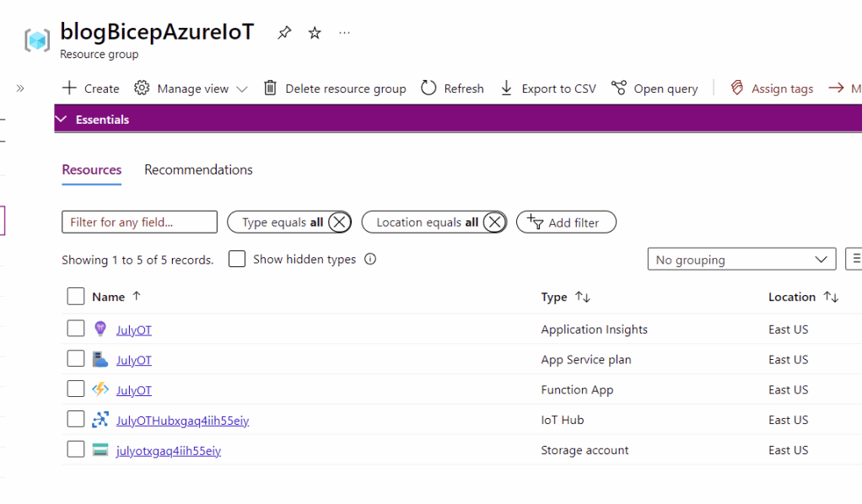Tick the select-all checkbox in Name header

[x=76, y=297]
